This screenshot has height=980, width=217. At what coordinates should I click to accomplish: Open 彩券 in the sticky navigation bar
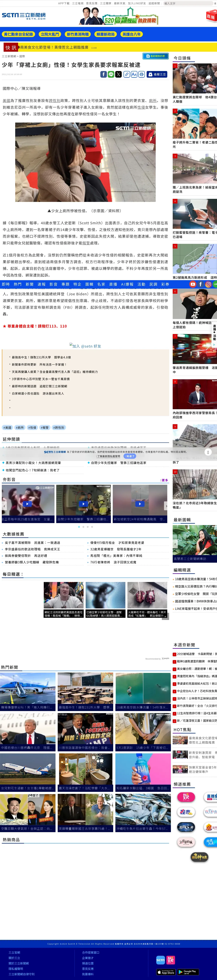pyautogui.click(x=165, y=284)
